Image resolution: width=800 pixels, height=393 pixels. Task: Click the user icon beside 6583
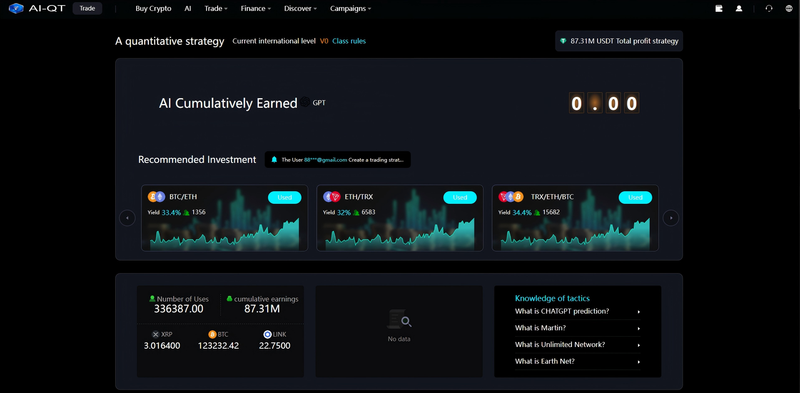click(356, 212)
